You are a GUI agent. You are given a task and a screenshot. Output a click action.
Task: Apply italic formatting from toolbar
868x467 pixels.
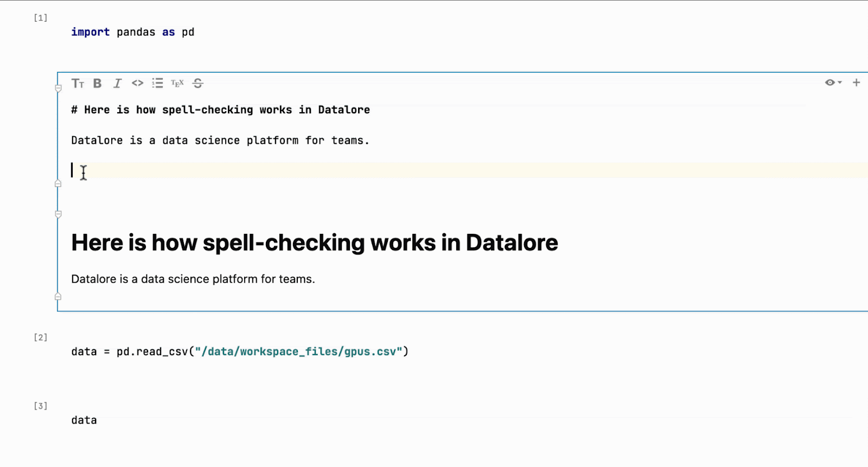point(117,84)
